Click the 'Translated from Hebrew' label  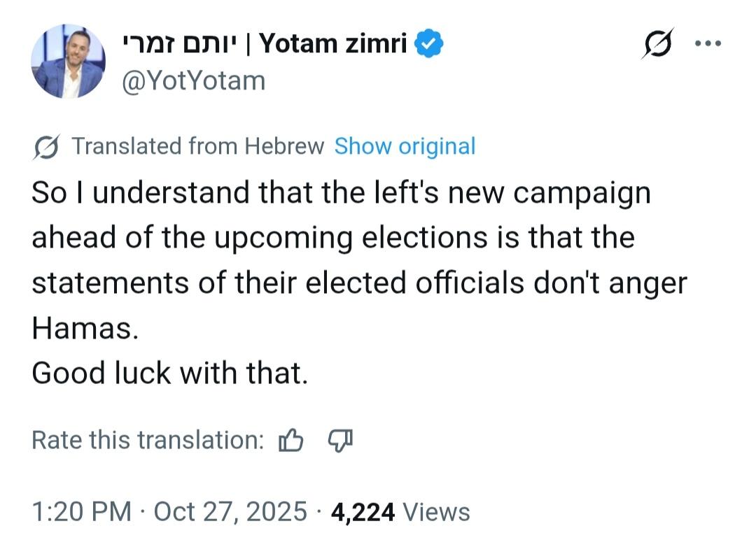coord(198,146)
